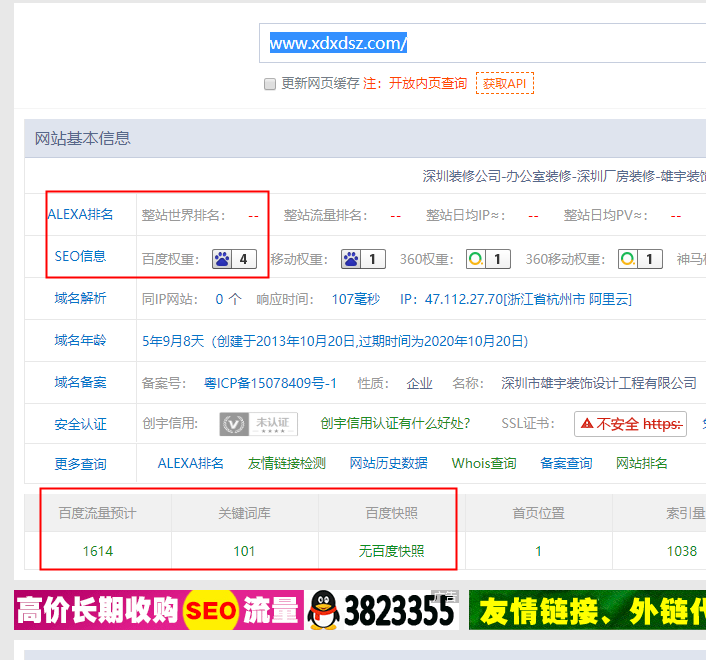Click the domain URL input field

480,44
